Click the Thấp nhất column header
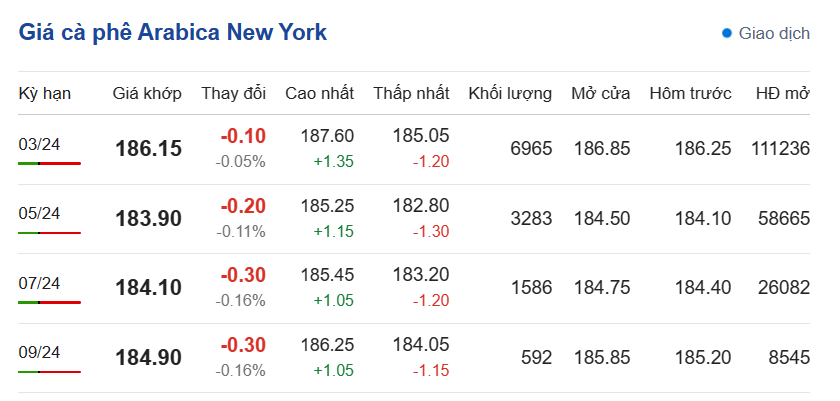Viewport: 840px width, 401px height. point(411,94)
